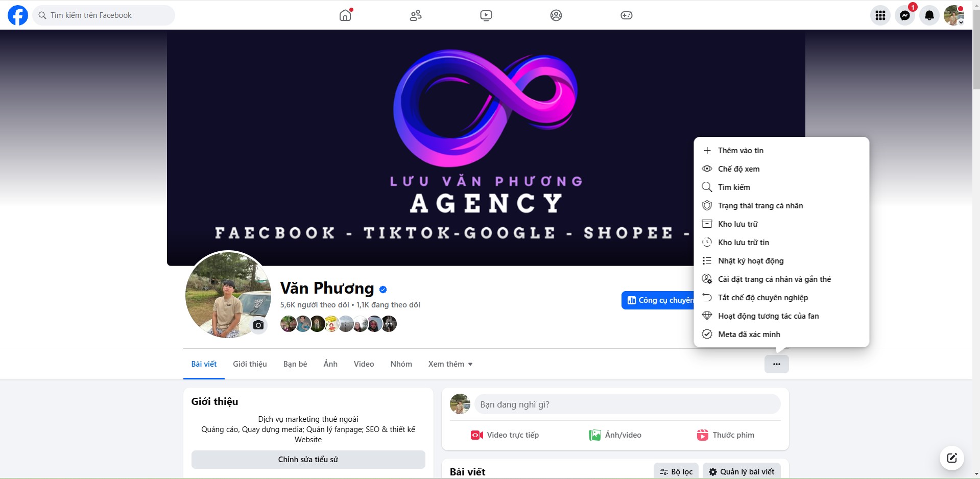This screenshot has width=980, height=479.
Task: Open the Facebook home feed icon
Action: coord(346,15)
